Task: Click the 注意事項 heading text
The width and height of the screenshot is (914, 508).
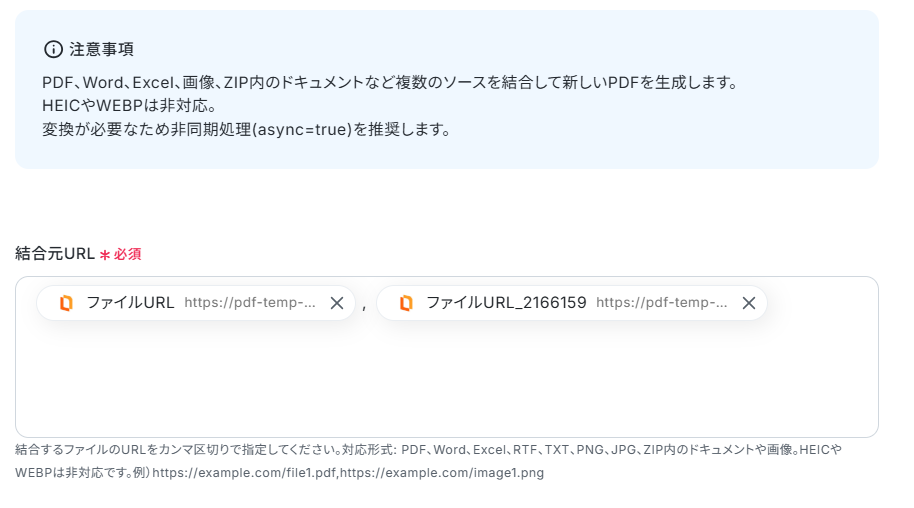Action: 101,49
